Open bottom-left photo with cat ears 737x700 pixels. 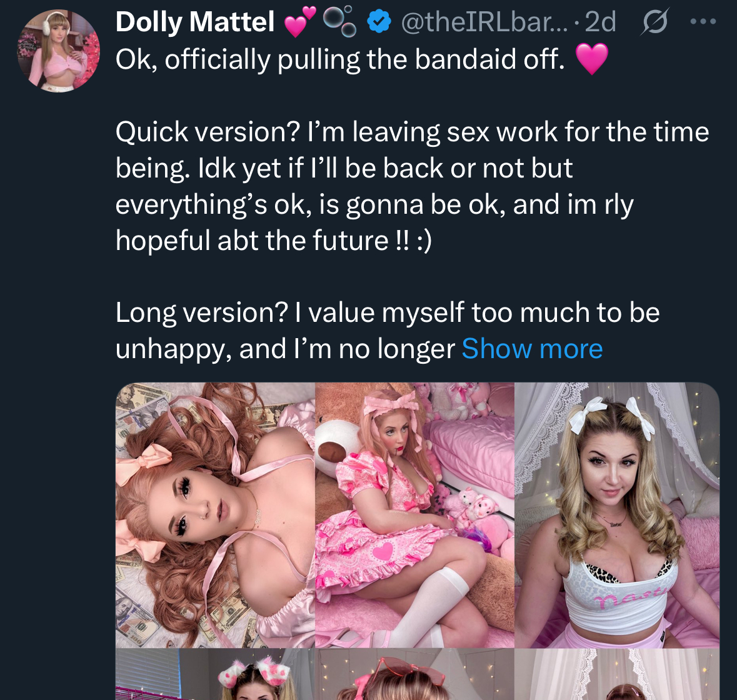214,676
